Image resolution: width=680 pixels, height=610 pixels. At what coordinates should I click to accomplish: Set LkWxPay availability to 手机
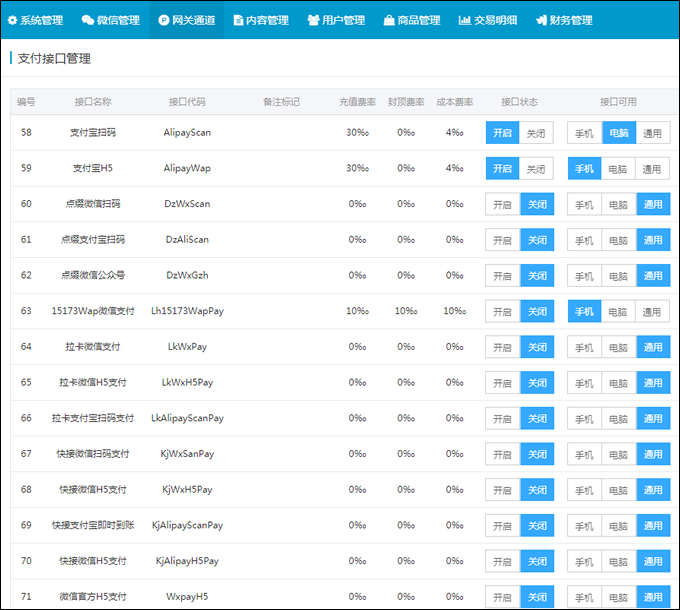pos(585,347)
